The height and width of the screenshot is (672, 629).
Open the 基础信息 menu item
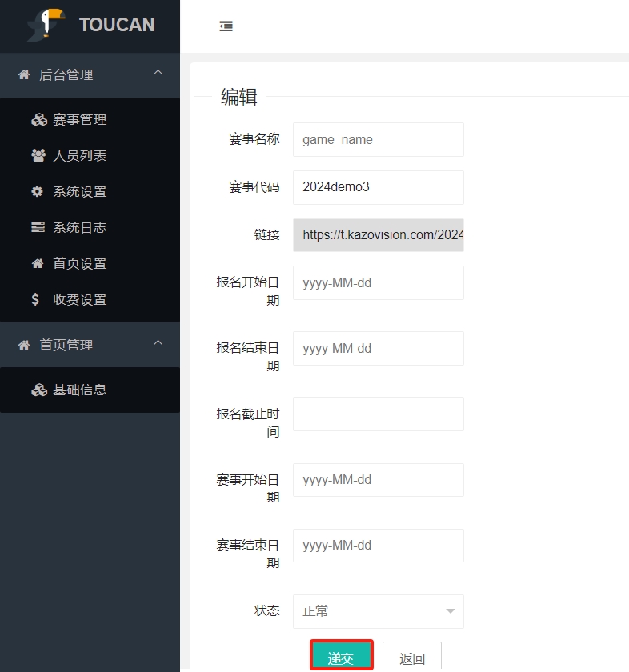click(79, 390)
